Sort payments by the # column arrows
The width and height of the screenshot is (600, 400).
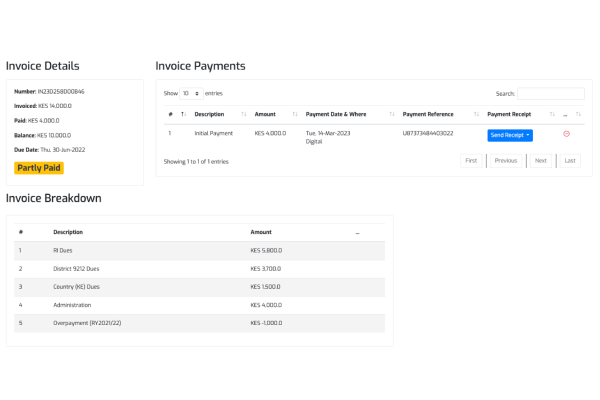[x=183, y=114]
